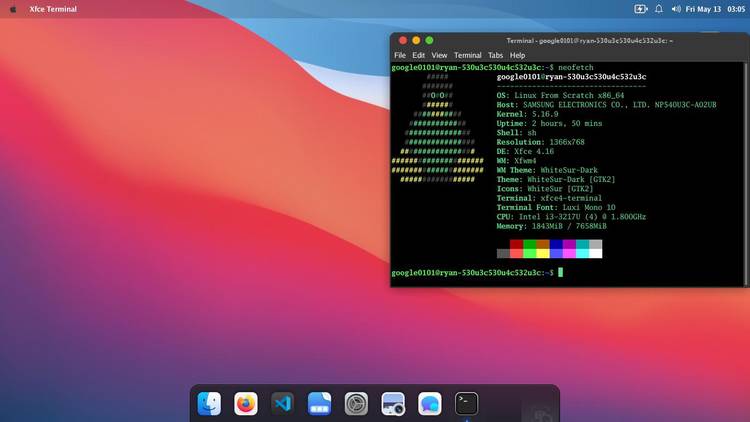Click the 'Shell: sh' line
The image size is (750, 422).
[516, 133]
